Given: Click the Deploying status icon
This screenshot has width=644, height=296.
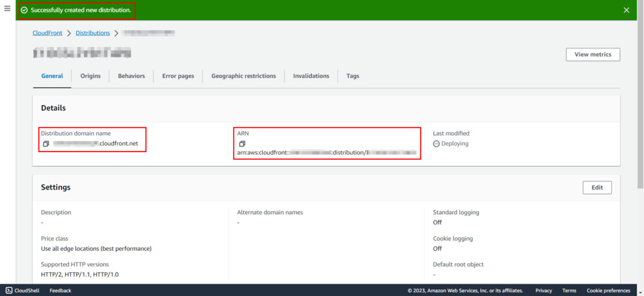Looking at the screenshot, I should (436, 144).
